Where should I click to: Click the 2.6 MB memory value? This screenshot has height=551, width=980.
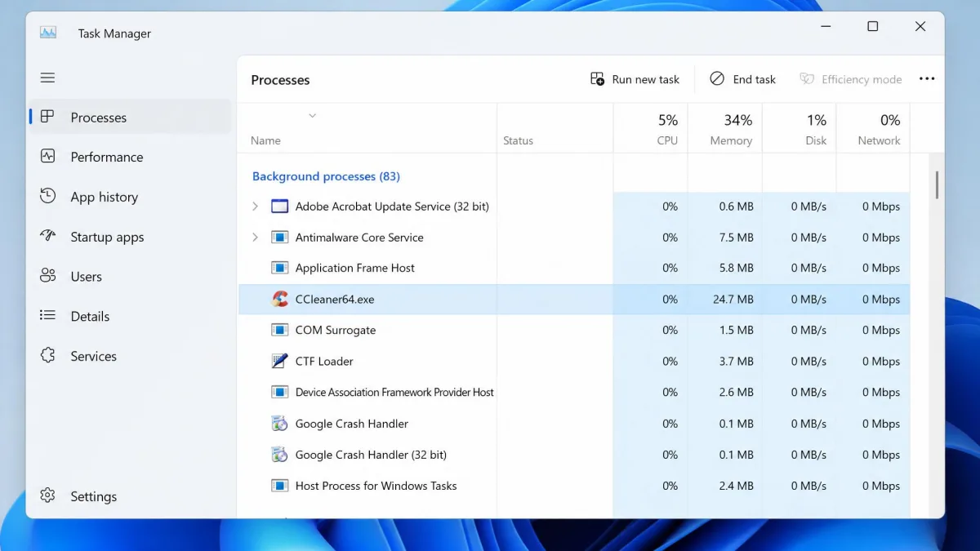[x=736, y=393]
